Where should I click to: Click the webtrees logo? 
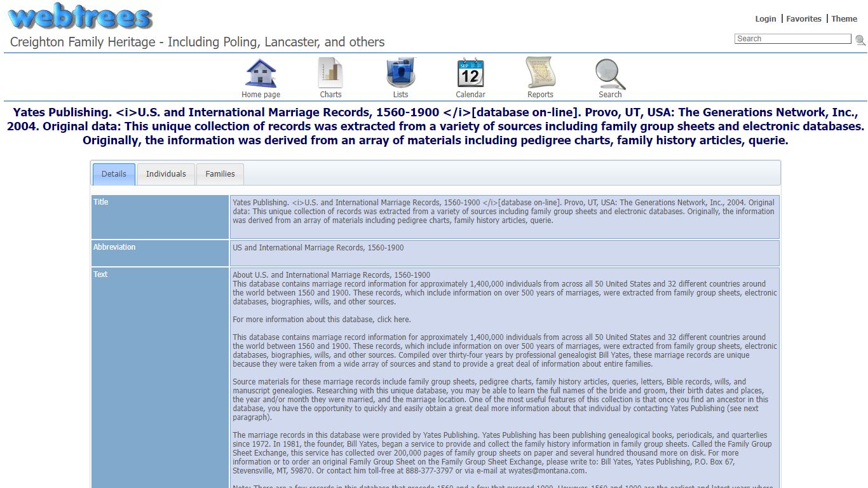80,17
